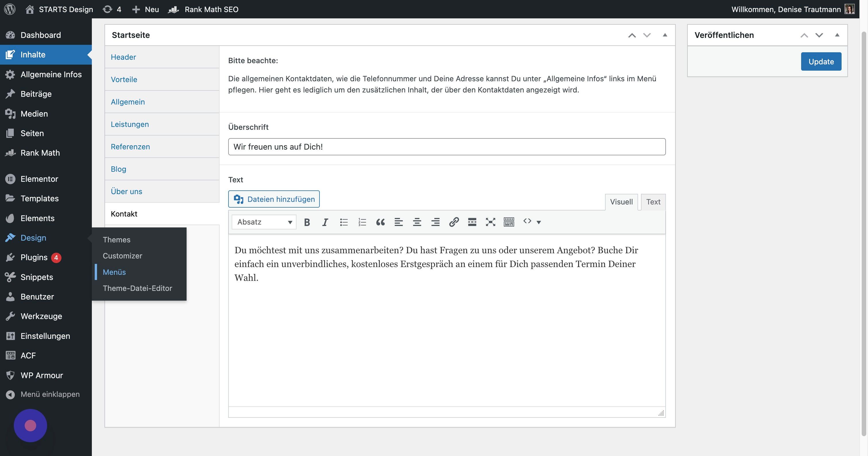Image resolution: width=868 pixels, height=456 pixels.
Task: Open Rank Math SEO in admin bar
Action: tap(204, 9)
